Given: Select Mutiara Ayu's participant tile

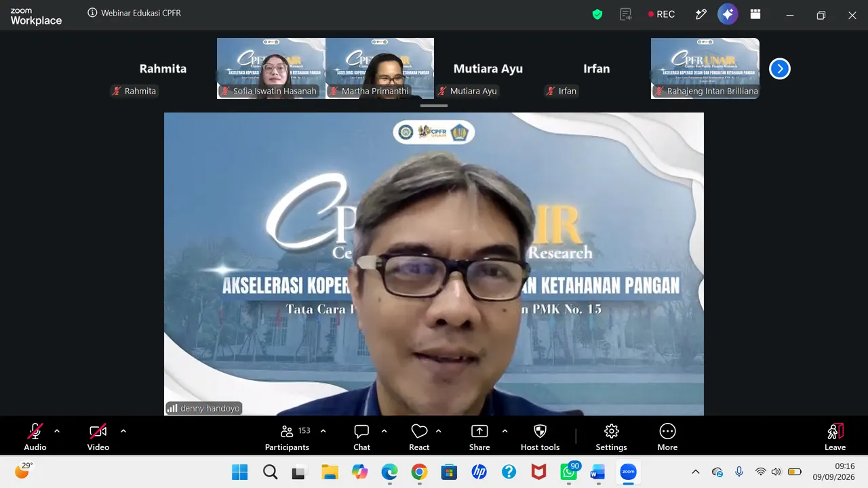Looking at the screenshot, I should 488,68.
